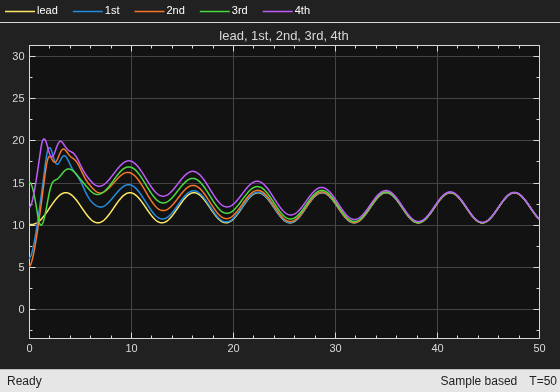The height and width of the screenshot is (392, 560).
Task: Click the 'Ready' status text
Action: (x=24, y=381)
